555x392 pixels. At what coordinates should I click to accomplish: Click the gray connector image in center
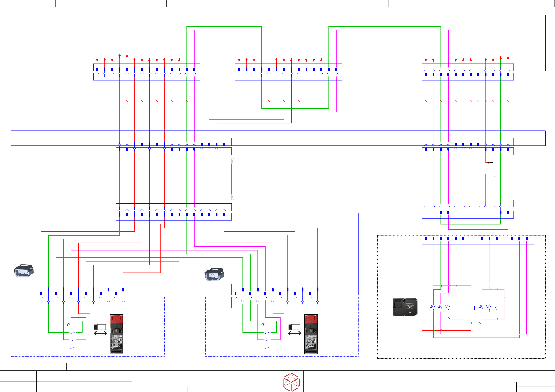(x=214, y=274)
